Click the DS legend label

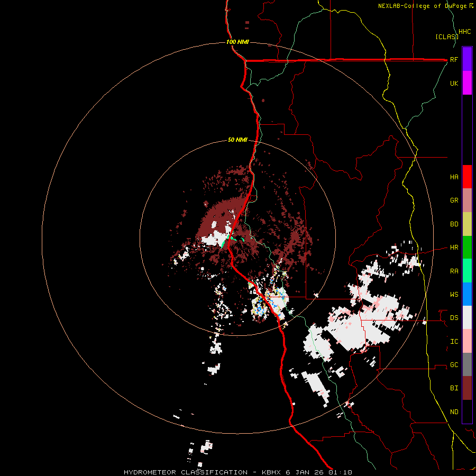454,318
